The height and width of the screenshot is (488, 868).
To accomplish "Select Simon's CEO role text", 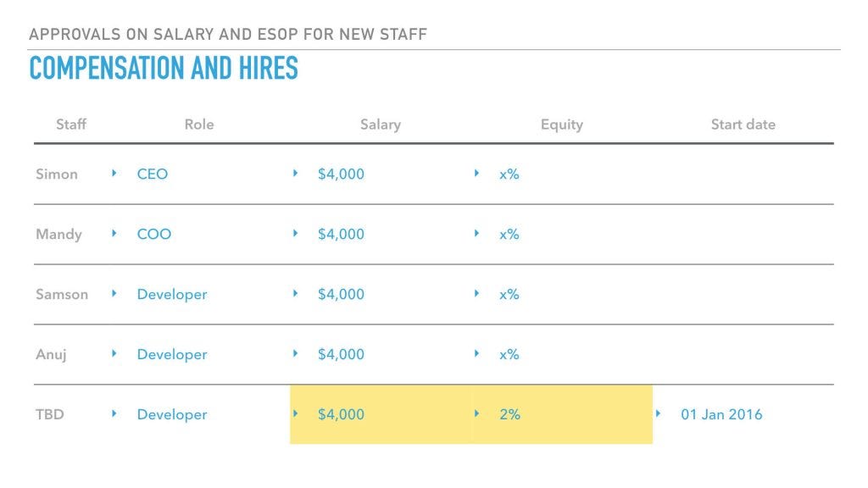I will (x=153, y=175).
